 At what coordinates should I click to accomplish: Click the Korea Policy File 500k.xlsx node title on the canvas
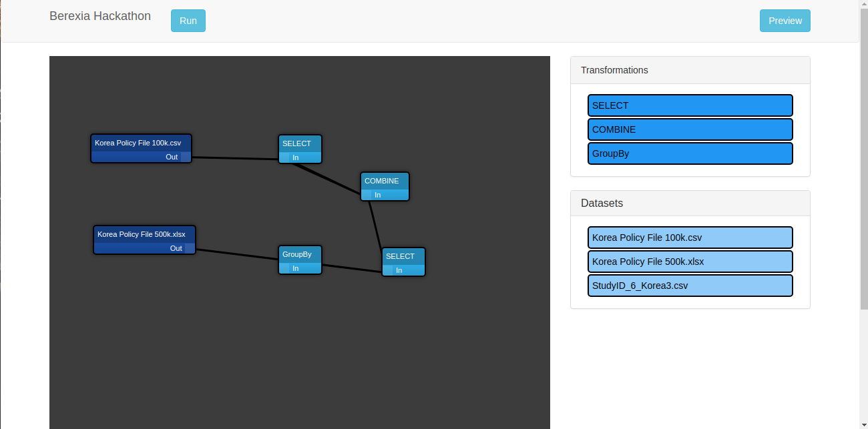click(x=142, y=234)
